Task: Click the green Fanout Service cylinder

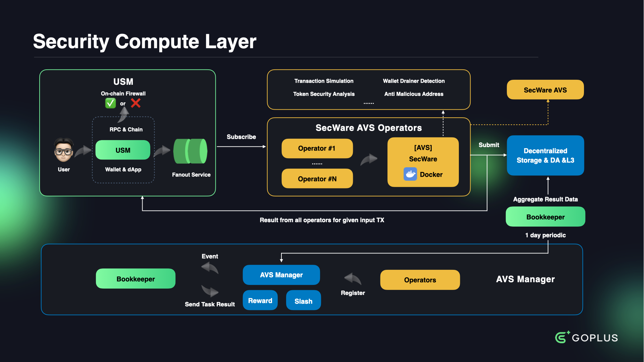Action: click(x=190, y=151)
